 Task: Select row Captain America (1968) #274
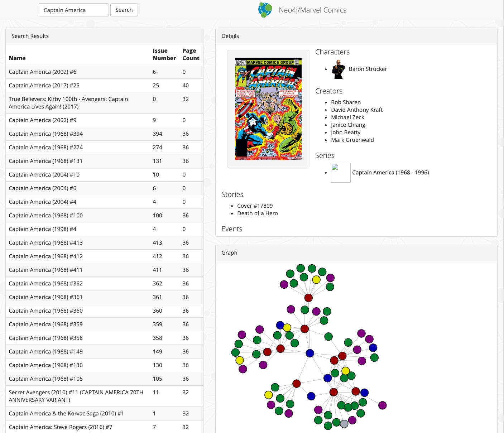tap(104, 148)
